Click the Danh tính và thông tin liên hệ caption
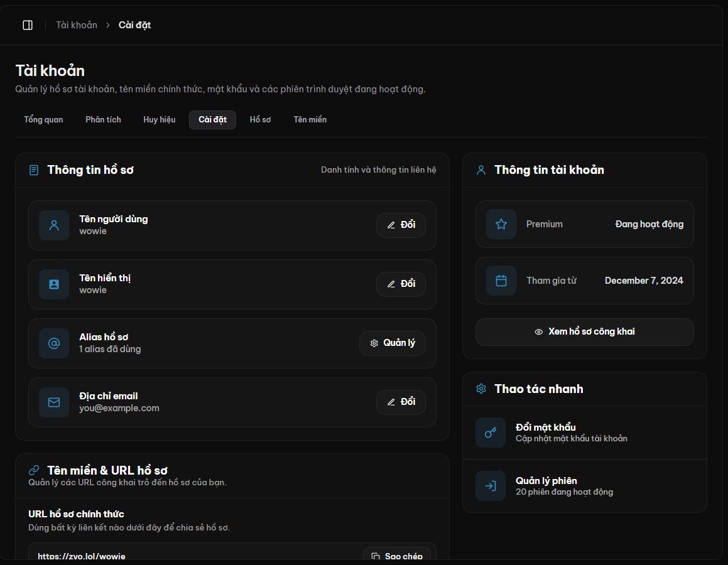 click(x=378, y=169)
